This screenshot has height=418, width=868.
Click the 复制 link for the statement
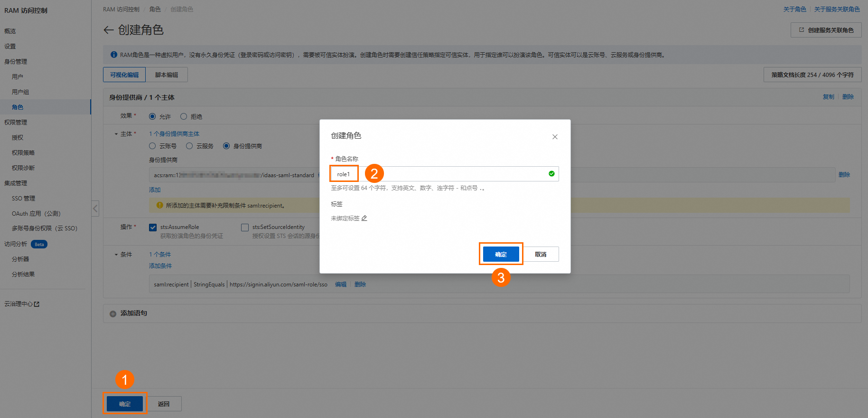click(x=829, y=96)
